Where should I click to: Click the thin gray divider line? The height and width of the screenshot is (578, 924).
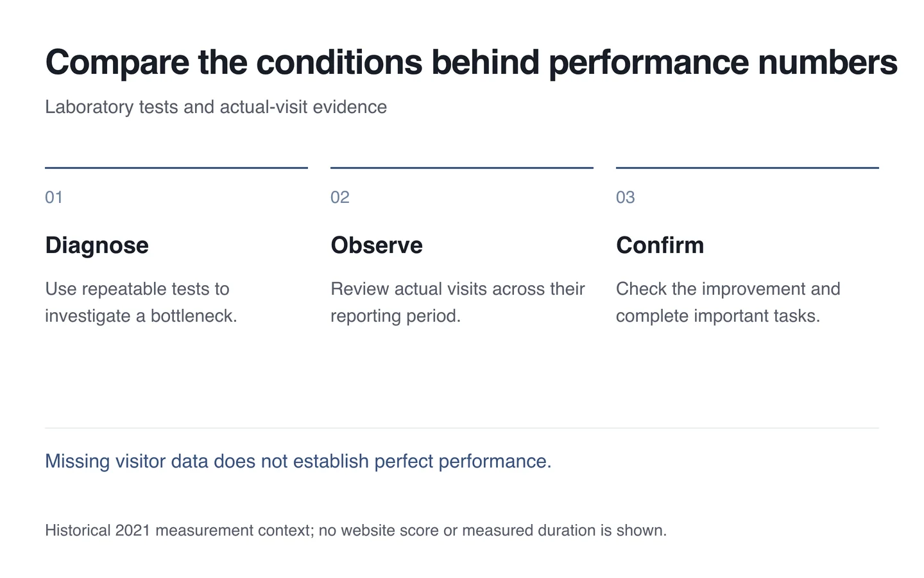[462, 428]
